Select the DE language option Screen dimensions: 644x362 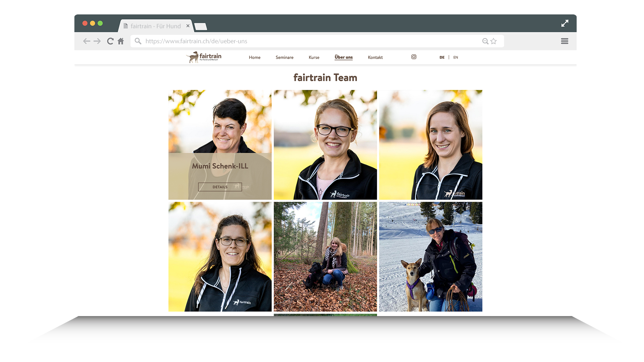tap(442, 57)
